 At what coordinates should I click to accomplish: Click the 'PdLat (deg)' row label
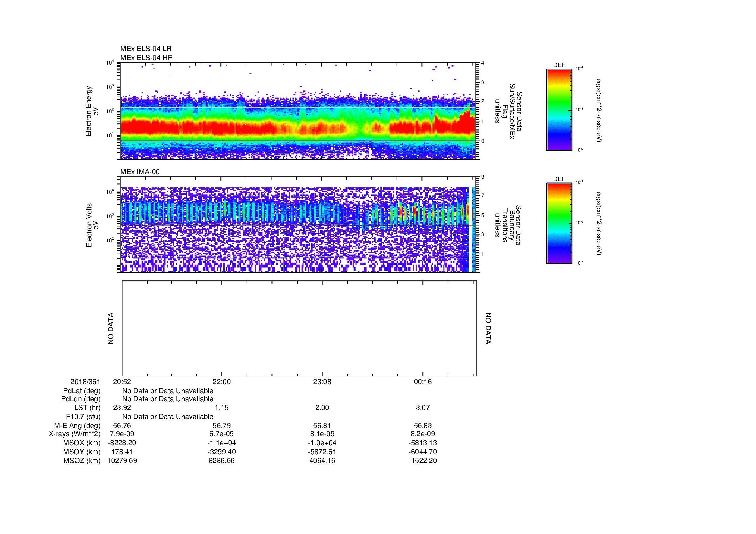(82, 391)
